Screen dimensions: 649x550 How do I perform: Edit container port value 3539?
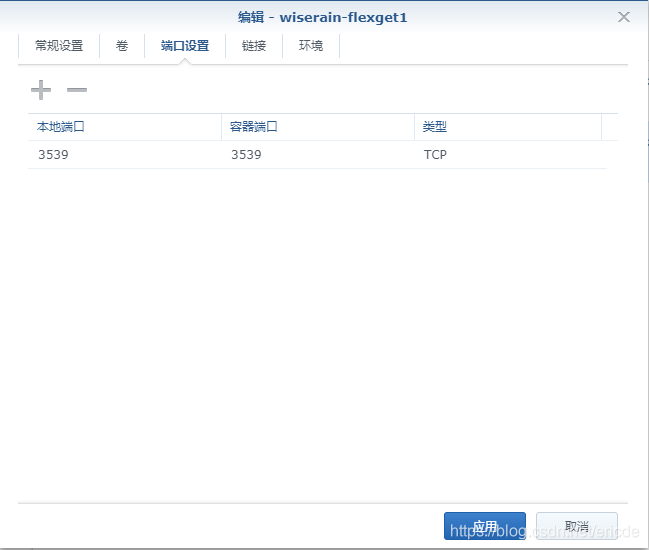[318, 154]
